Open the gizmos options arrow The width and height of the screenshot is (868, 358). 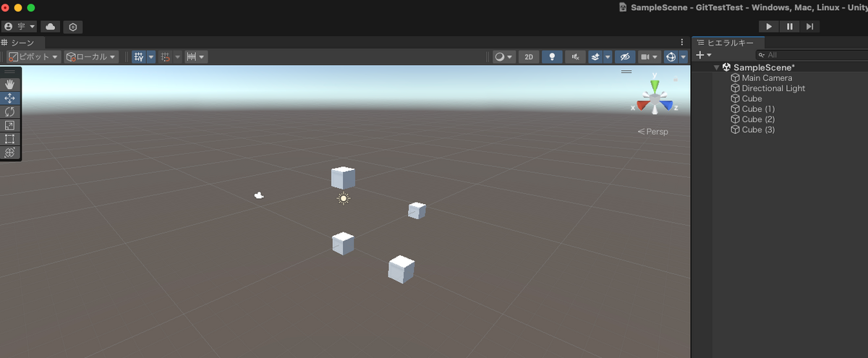[684, 56]
